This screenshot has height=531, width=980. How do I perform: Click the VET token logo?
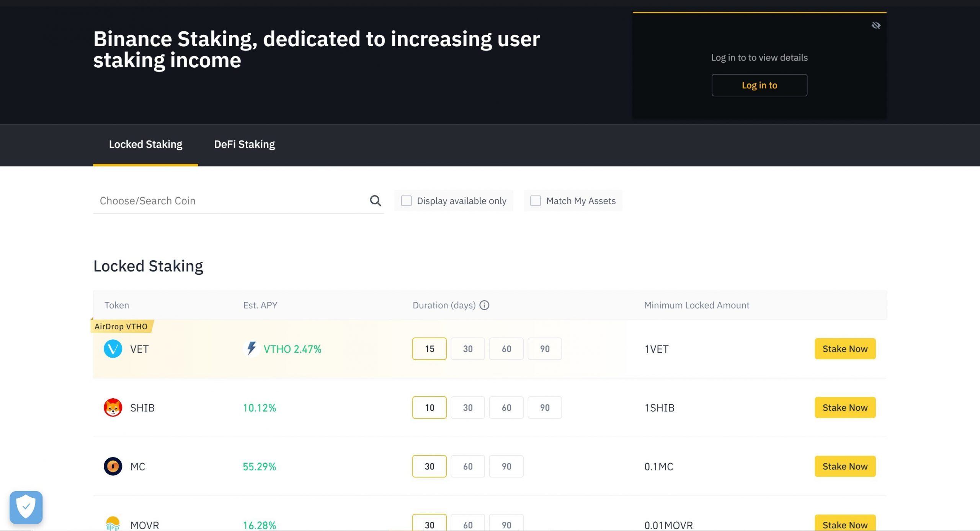point(113,349)
